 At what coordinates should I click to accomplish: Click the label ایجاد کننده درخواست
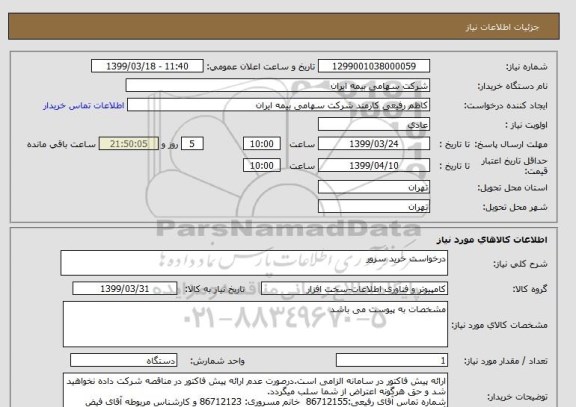coord(506,106)
